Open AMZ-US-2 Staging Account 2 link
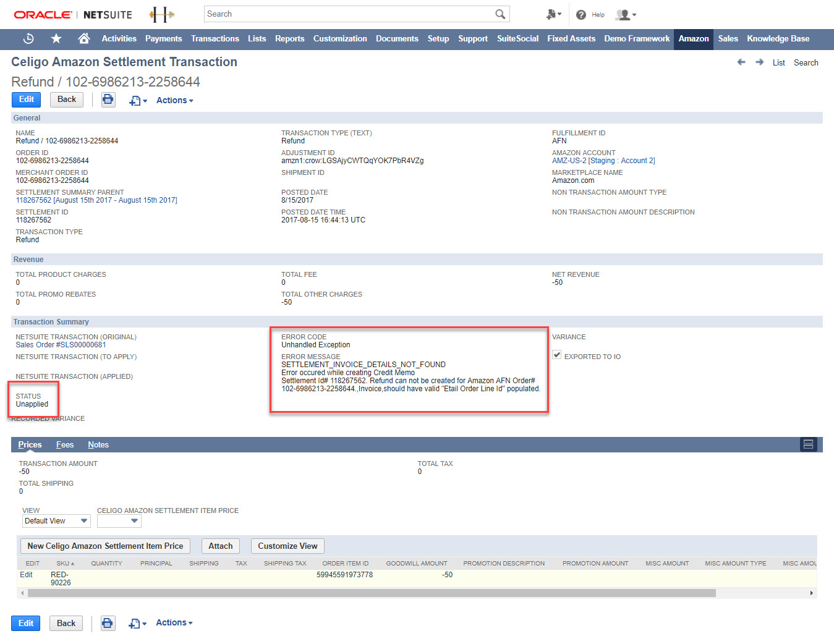 pos(603,161)
